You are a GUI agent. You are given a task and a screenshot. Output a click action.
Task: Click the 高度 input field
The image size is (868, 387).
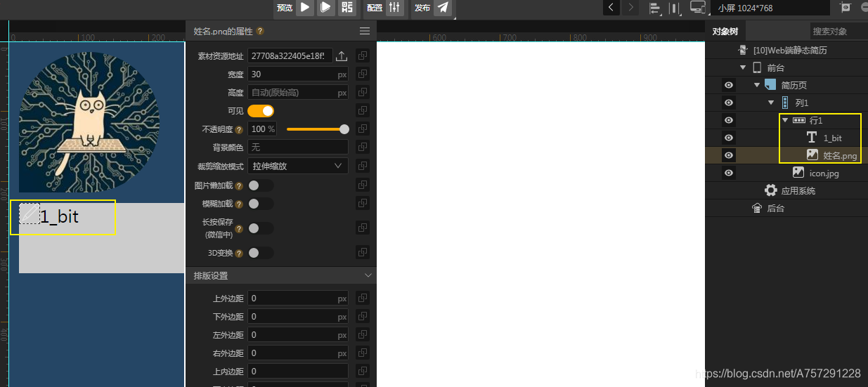(298, 92)
